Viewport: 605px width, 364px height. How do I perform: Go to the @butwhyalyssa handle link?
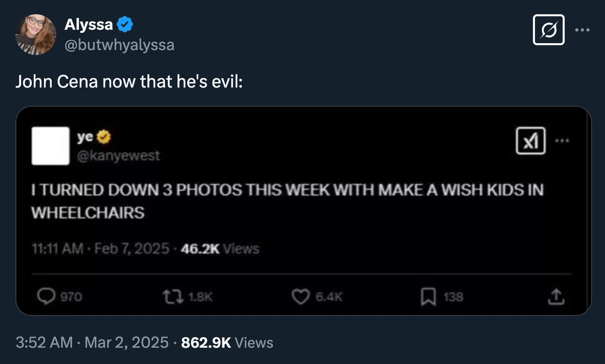119,45
